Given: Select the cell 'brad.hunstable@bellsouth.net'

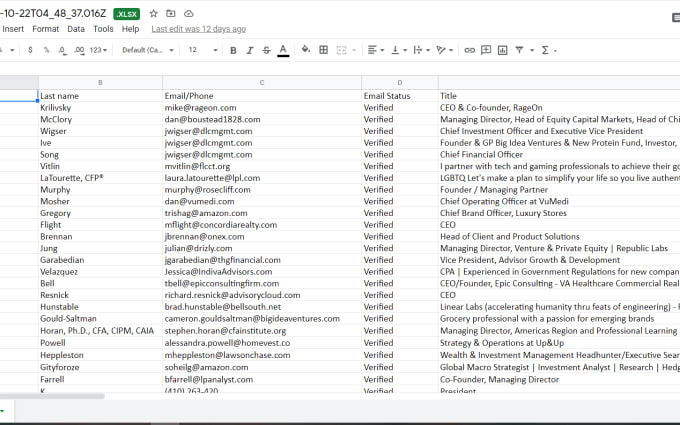Looking at the screenshot, I should tap(262, 307).
